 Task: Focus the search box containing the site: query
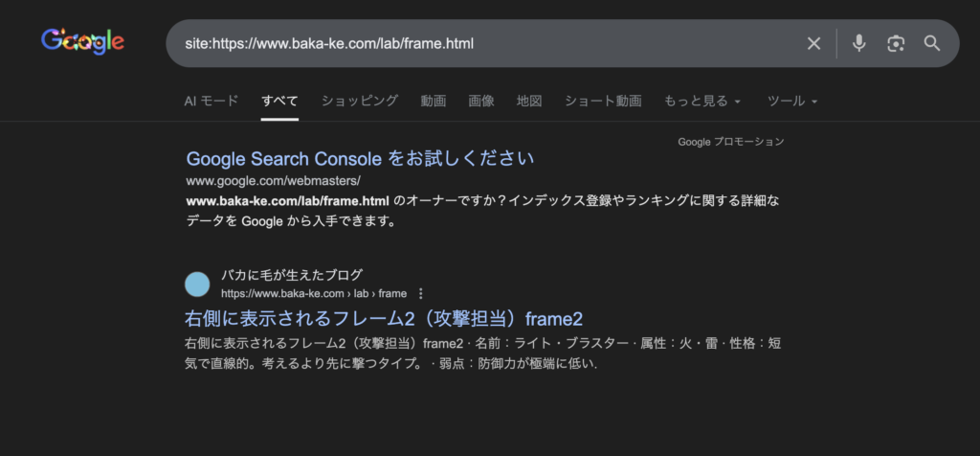(x=479, y=43)
